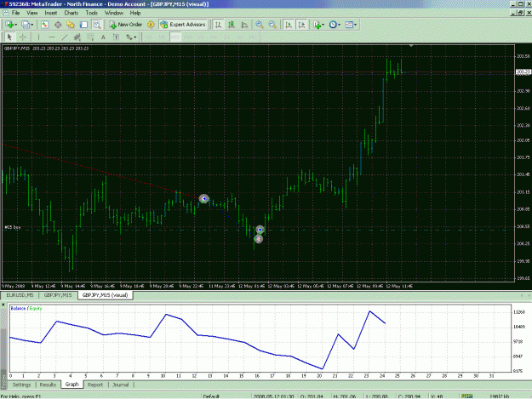This screenshot has width=532, height=399.
Task: Toggle the M15 timeframe button
Action: coord(175,37)
